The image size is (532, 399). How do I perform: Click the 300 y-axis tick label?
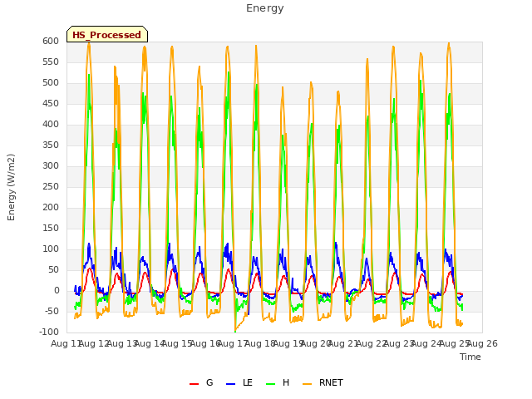tap(51, 166)
